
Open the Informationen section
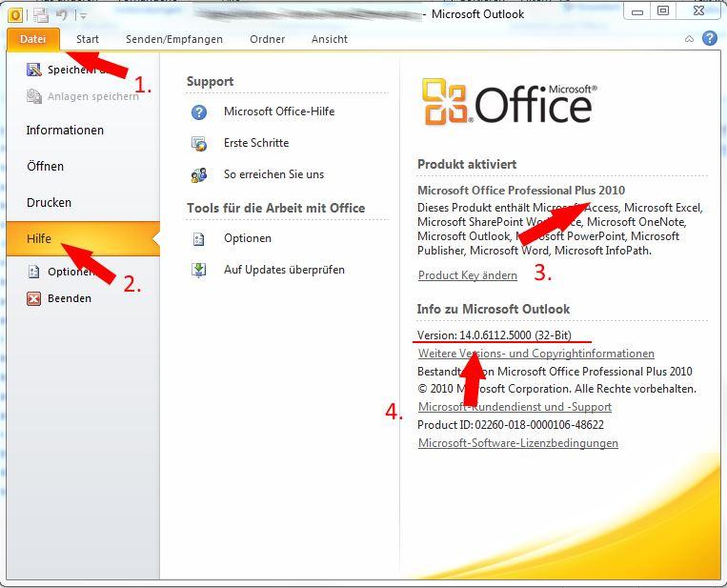[65, 131]
